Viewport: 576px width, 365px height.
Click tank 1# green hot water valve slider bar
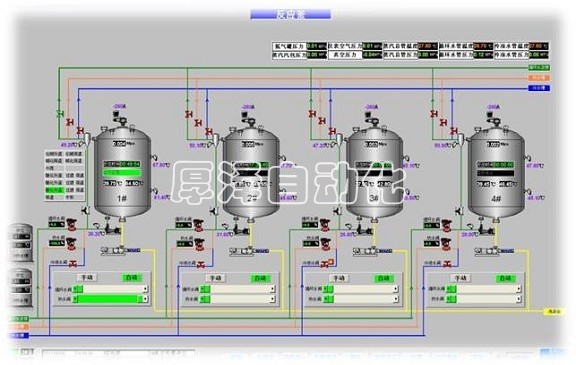(111, 299)
